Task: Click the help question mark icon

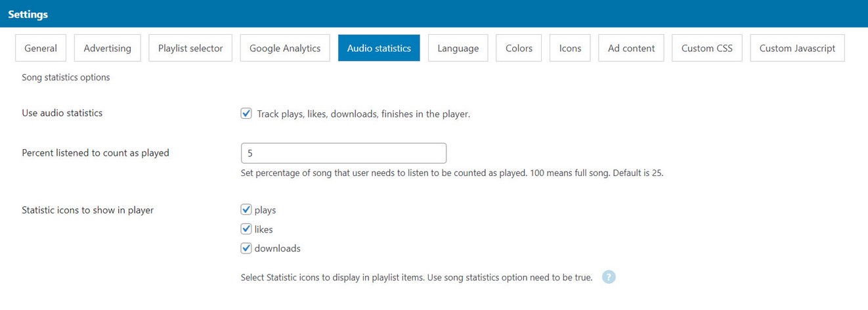Action: [x=609, y=277]
